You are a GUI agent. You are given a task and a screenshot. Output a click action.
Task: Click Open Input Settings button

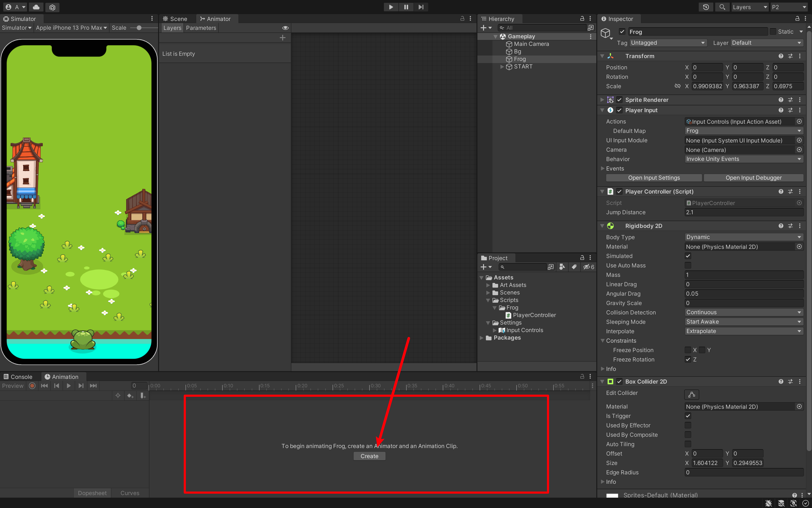654,178
